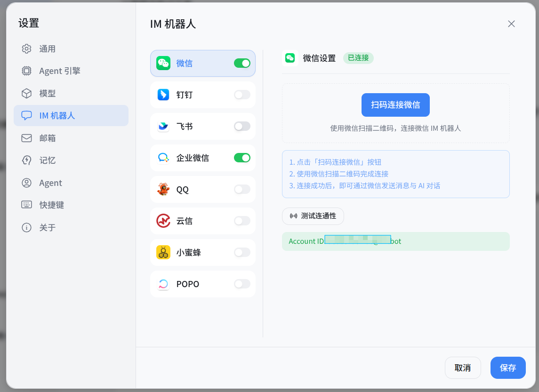Turn off the 企业微信 toggle

(x=242, y=158)
